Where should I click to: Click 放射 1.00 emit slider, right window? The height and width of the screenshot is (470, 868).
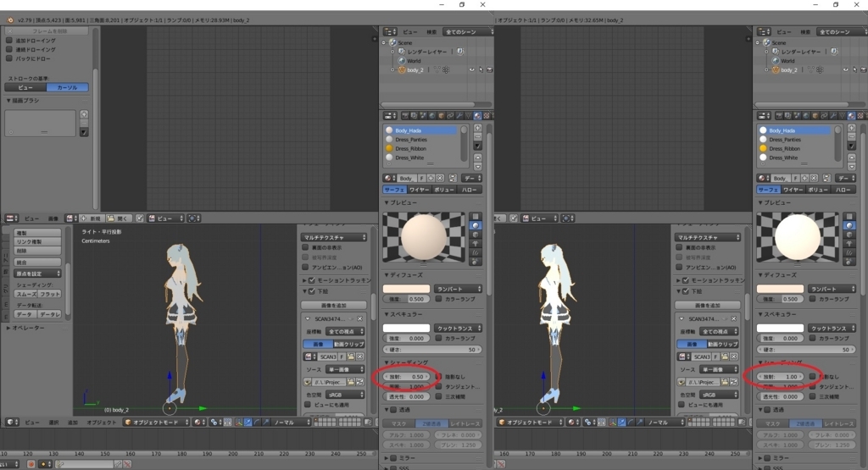(x=780, y=377)
